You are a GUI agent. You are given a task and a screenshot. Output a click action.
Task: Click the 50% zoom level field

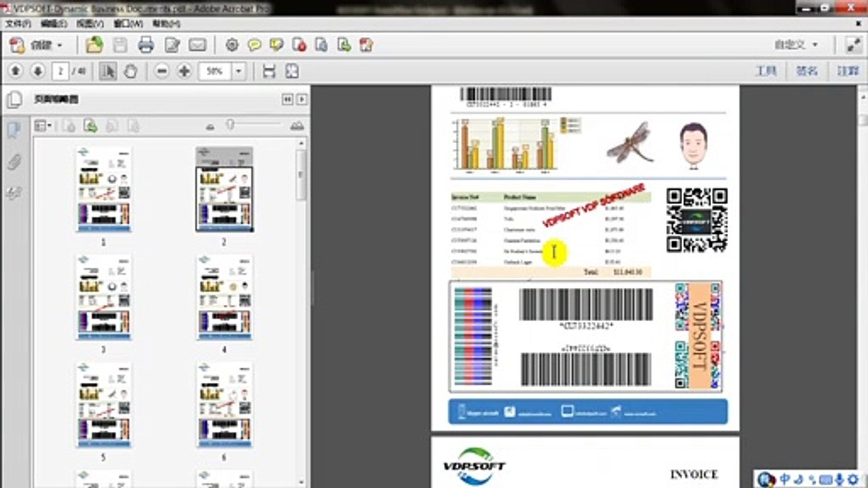click(215, 71)
